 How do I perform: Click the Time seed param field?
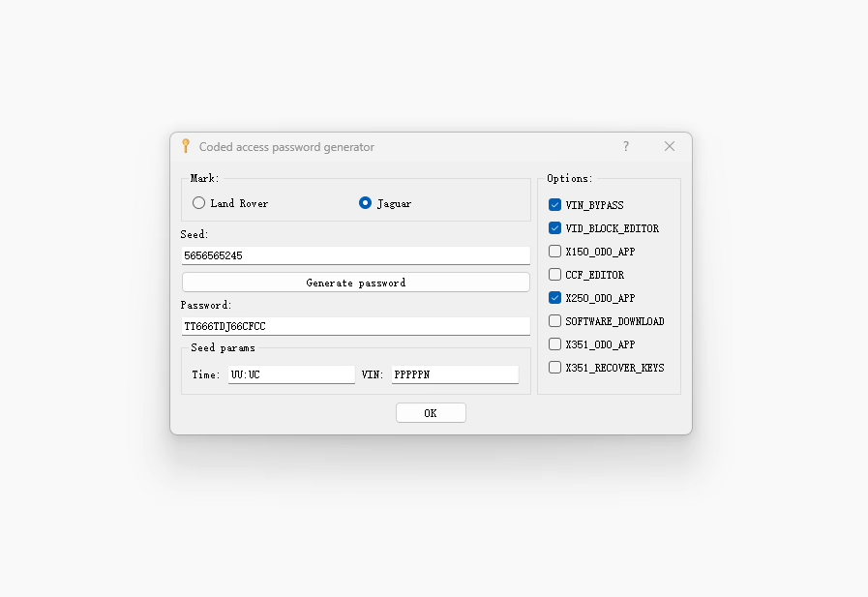(291, 374)
